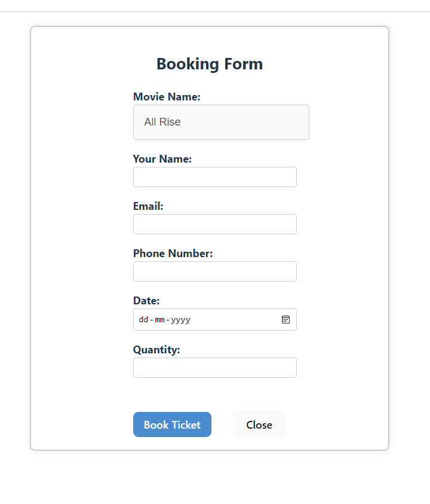Screen dimensions: 430x504
Task: Select the Email input field
Action: click(214, 224)
